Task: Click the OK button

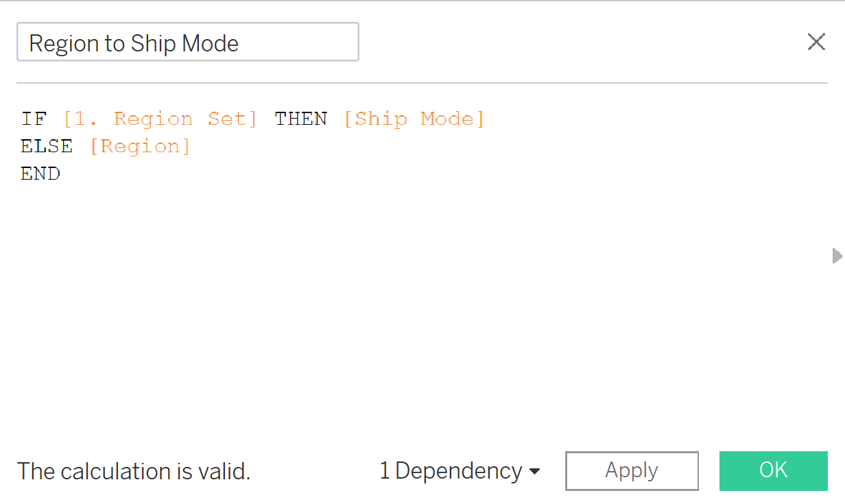Action: pyautogui.click(x=774, y=470)
